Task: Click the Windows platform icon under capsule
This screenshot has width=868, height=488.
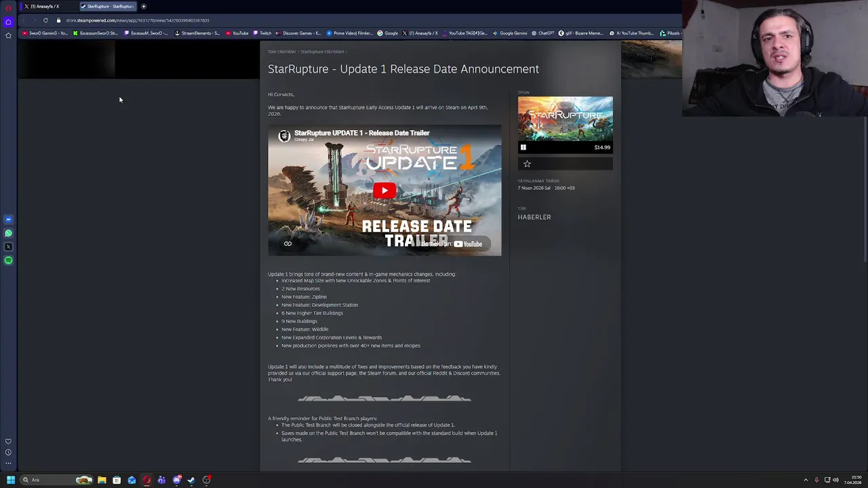Action: pyautogui.click(x=523, y=147)
